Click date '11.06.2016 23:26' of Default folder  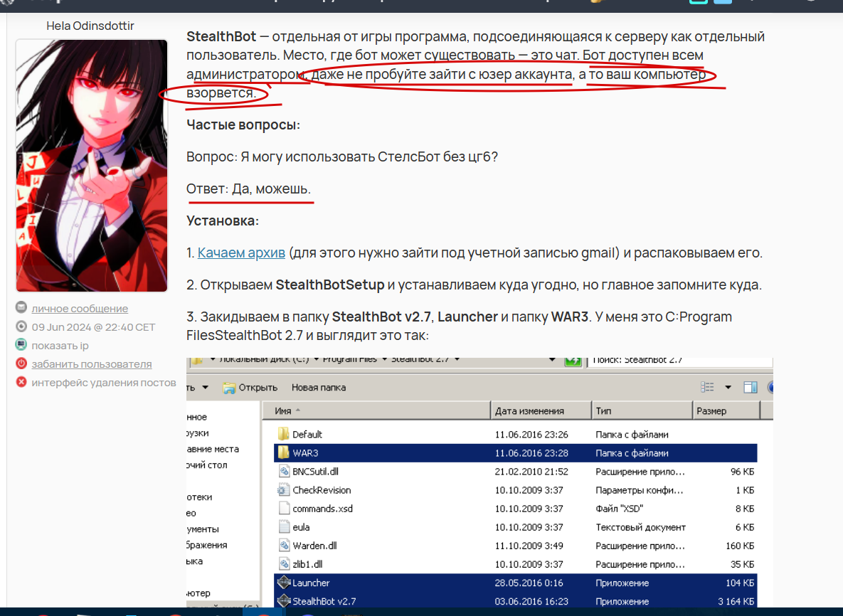pos(531,435)
